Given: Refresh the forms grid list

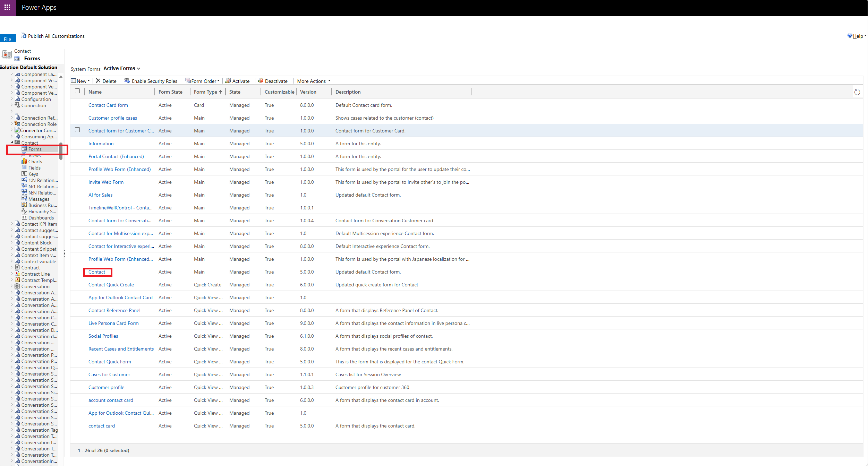Looking at the screenshot, I should 857,92.
